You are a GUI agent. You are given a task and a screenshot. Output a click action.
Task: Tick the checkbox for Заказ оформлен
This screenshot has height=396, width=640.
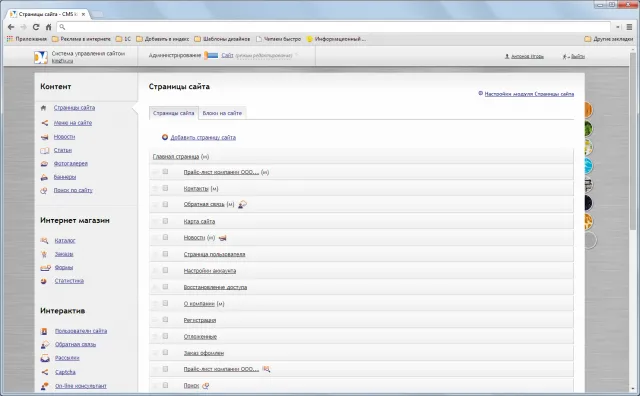click(165, 352)
